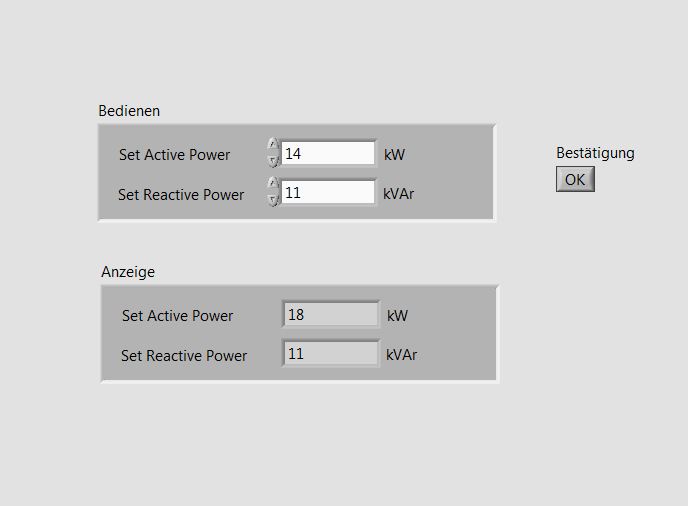Click the Bestätigung label

tap(595, 153)
